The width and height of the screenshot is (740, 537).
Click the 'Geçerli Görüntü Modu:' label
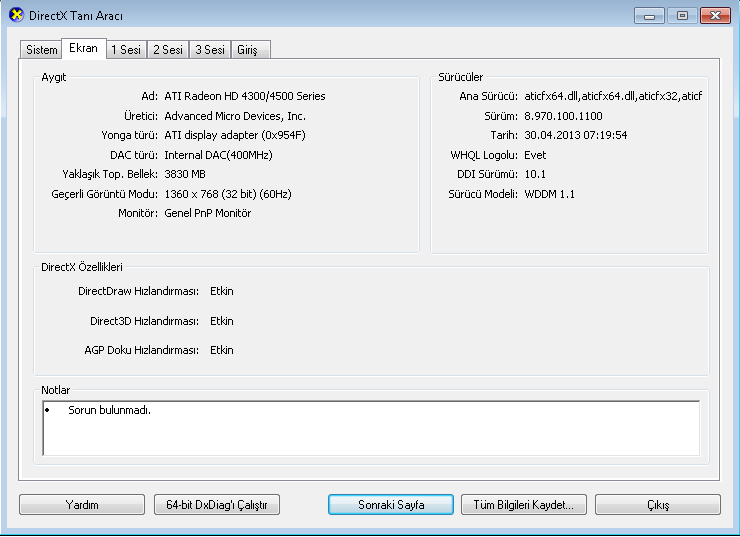click(104, 194)
